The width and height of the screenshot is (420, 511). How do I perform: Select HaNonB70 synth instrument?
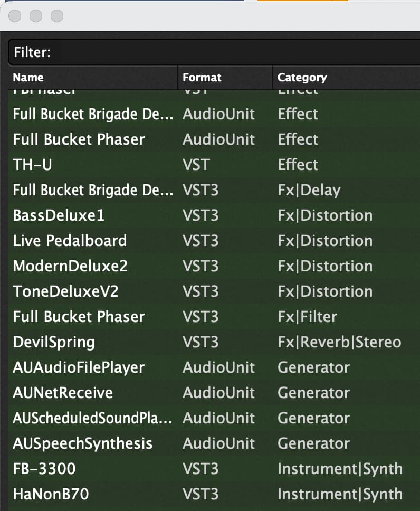tap(214, 494)
